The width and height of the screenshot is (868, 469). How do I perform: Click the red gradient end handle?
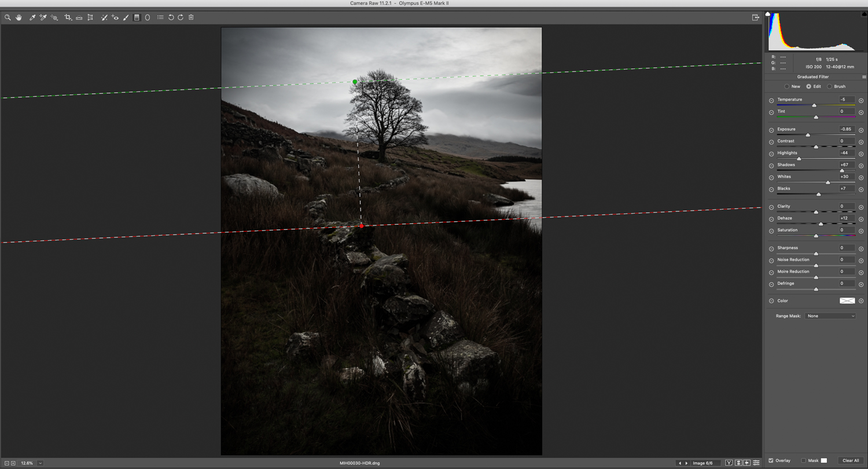[362, 226]
